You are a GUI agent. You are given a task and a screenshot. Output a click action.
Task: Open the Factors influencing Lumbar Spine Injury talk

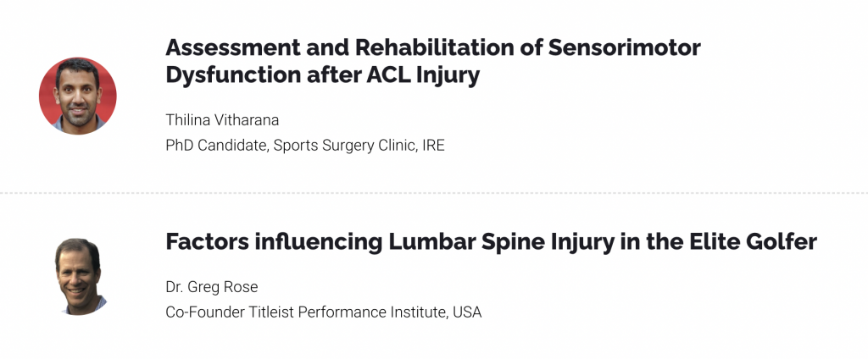click(x=491, y=242)
